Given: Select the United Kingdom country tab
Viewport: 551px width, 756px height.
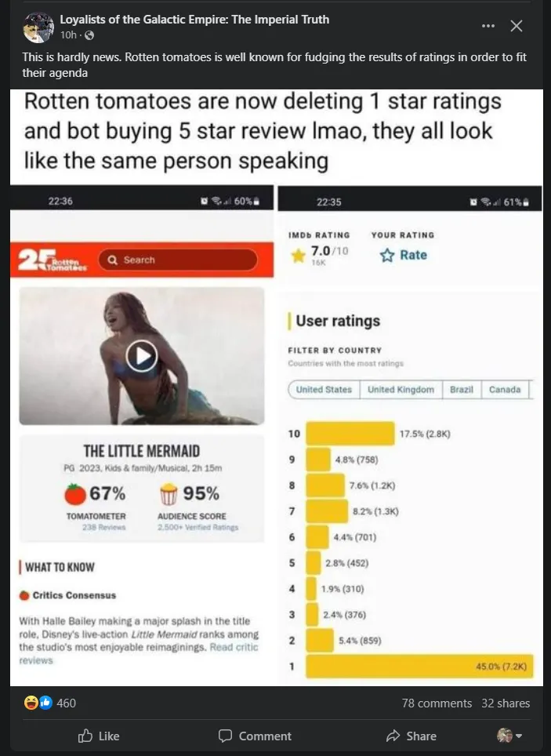Looking at the screenshot, I should coord(401,390).
